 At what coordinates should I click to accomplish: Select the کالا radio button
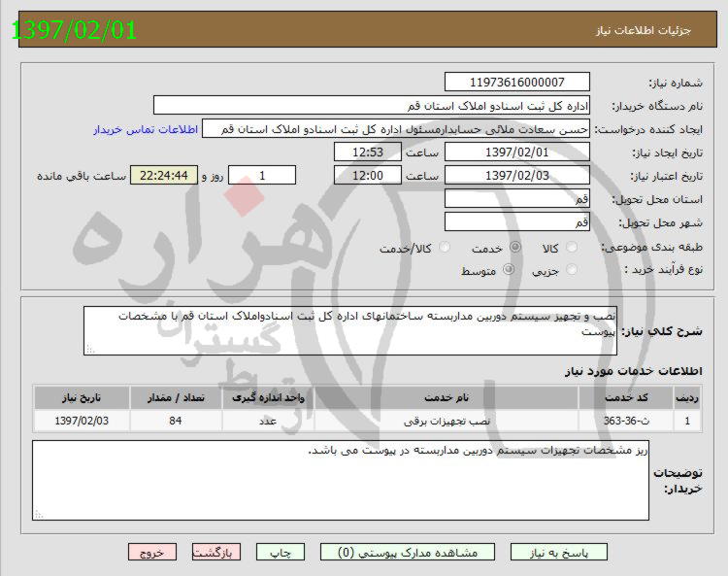click(x=572, y=247)
